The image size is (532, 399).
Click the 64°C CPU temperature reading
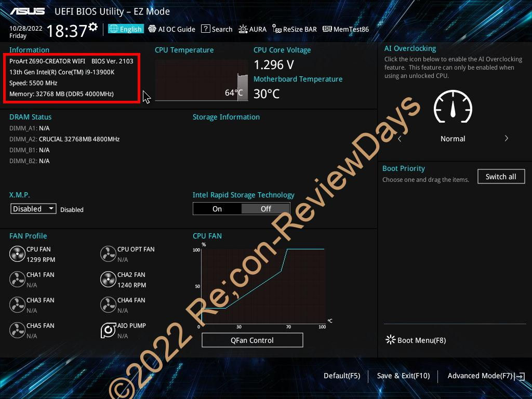[234, 92]
